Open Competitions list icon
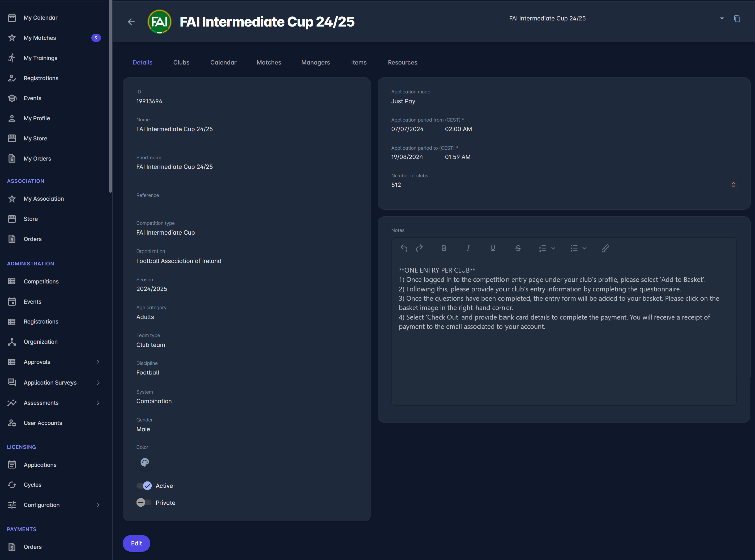755x560 pixels. tap(12, 281)
